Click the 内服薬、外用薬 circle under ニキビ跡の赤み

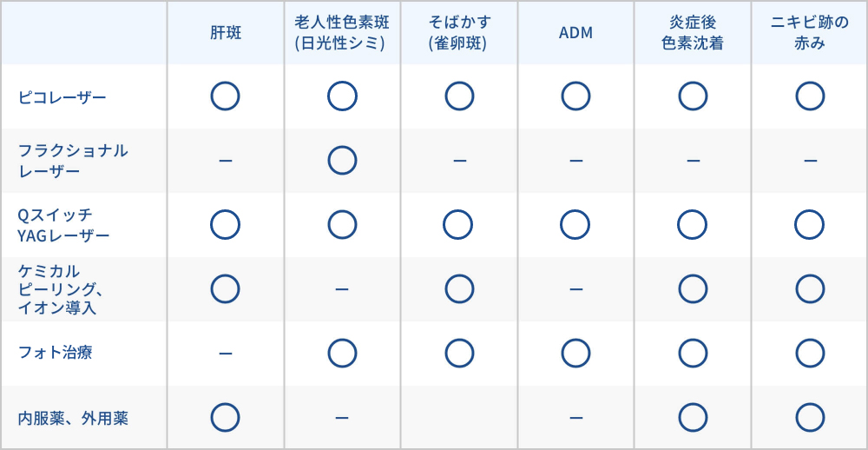(x=809, y=417)
